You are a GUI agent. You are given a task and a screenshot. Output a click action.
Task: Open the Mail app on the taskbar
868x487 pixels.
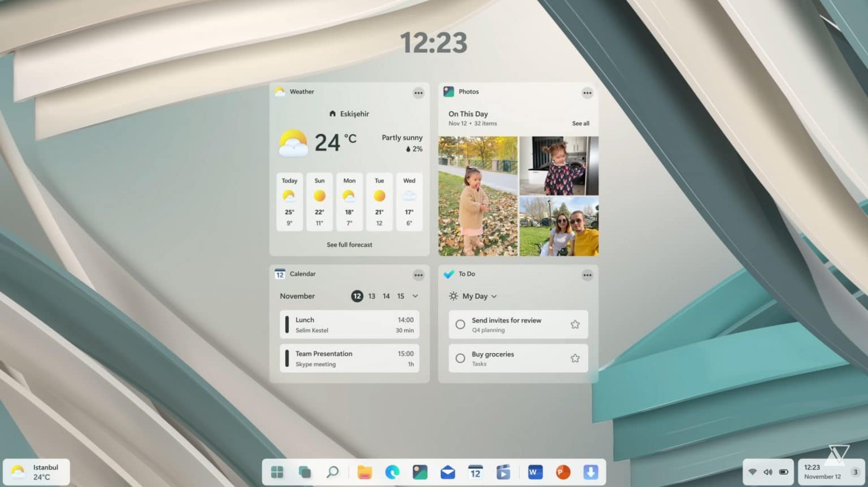click(x=448, y=472)
